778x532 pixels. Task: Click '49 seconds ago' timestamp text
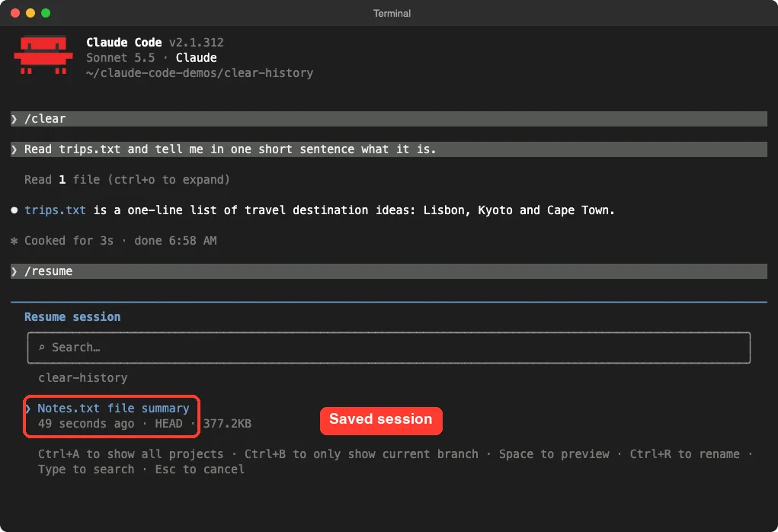click(x=86, y=424)
